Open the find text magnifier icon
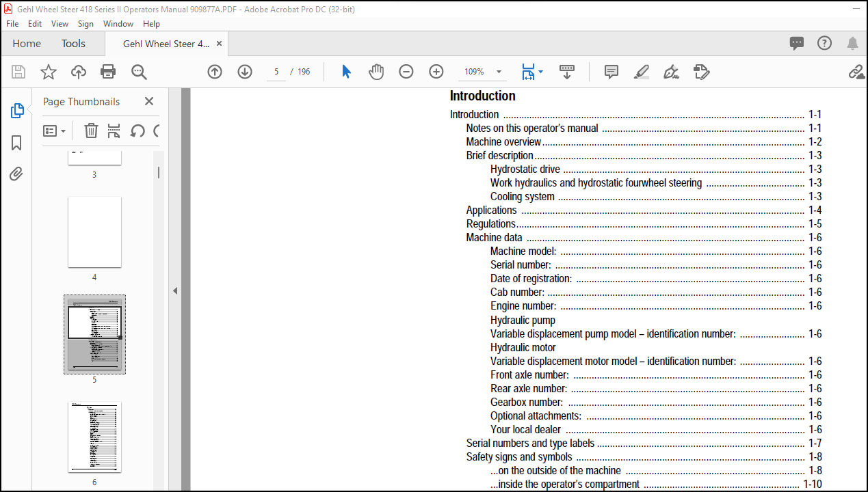This screenshot has width=868, height=492. (x=139, y=72)
